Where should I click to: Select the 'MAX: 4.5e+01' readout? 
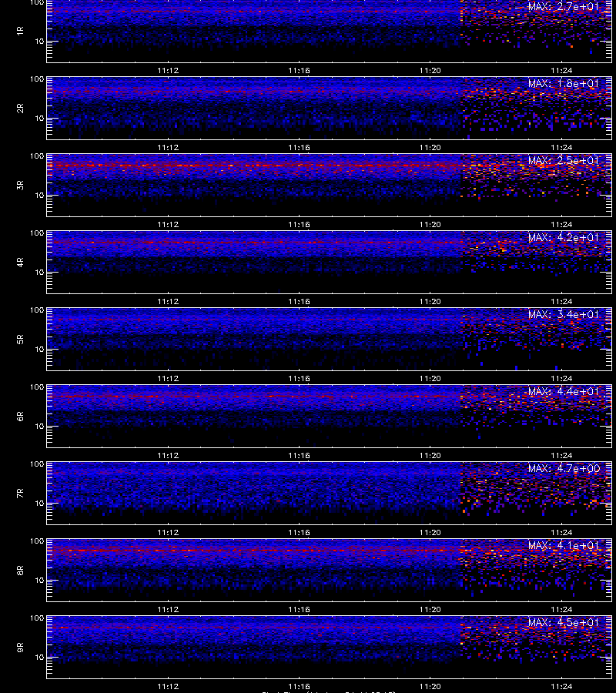[x=564, y=622]
